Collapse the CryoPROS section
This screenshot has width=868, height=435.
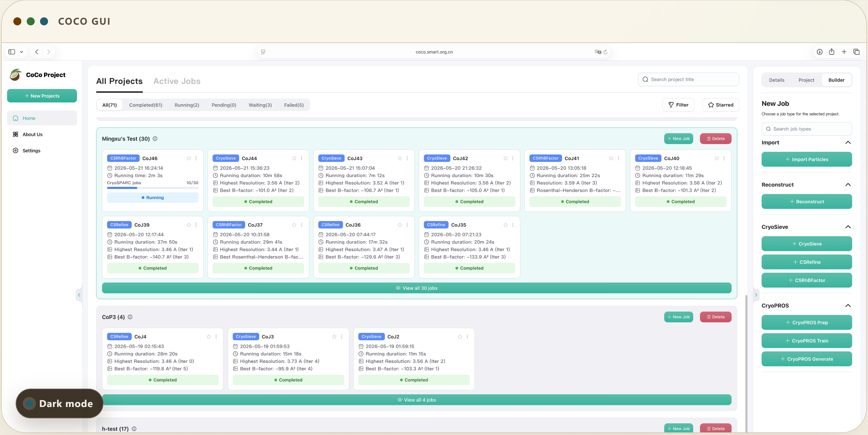tap(848, 306)
